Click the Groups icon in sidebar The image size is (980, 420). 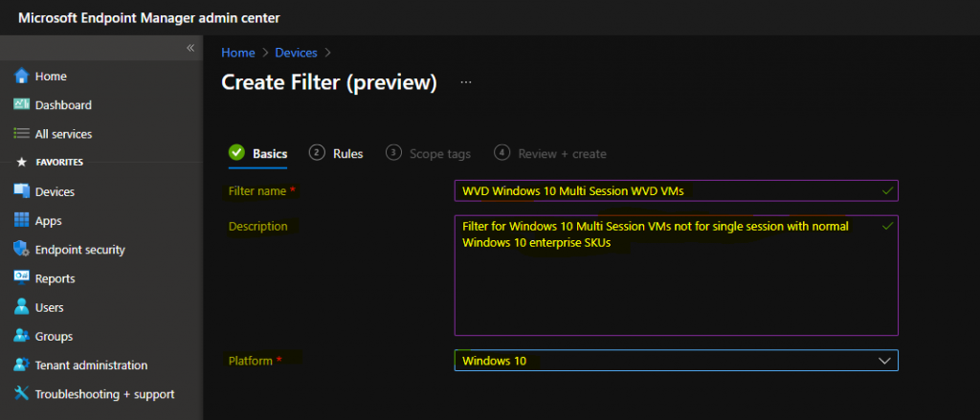[21, 337]
